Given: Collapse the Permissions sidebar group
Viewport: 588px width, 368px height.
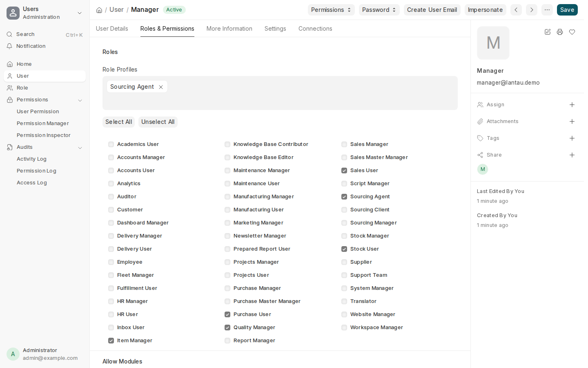Looking at the screenshot, I should pos(80,100).
